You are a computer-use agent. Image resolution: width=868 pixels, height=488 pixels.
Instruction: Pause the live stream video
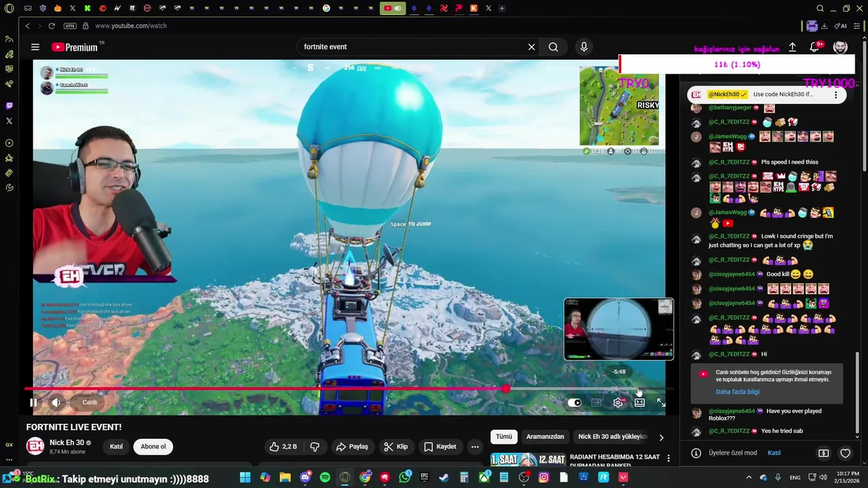pyautogui.click(x=33, y=403)
